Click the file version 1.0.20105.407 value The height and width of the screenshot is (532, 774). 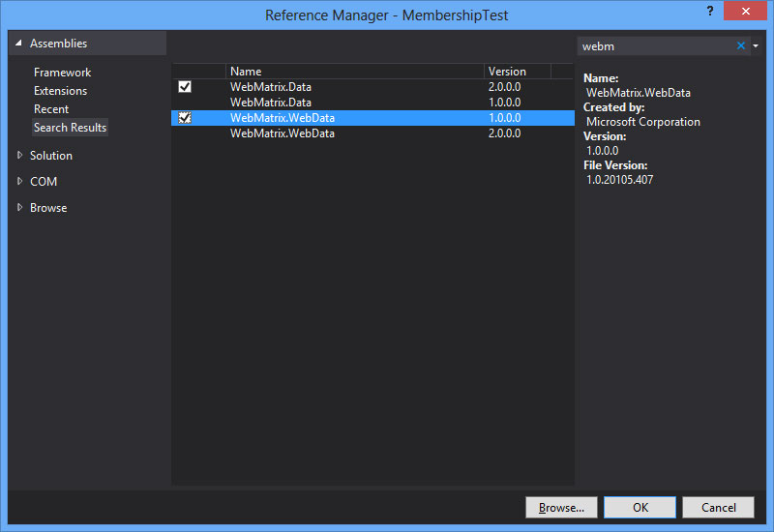tap(619, 180)
